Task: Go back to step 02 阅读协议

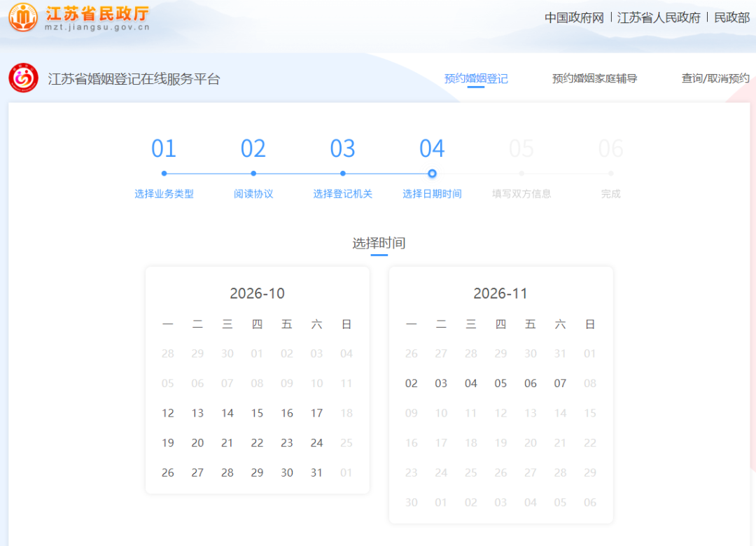Action: (x=253, y=168)
